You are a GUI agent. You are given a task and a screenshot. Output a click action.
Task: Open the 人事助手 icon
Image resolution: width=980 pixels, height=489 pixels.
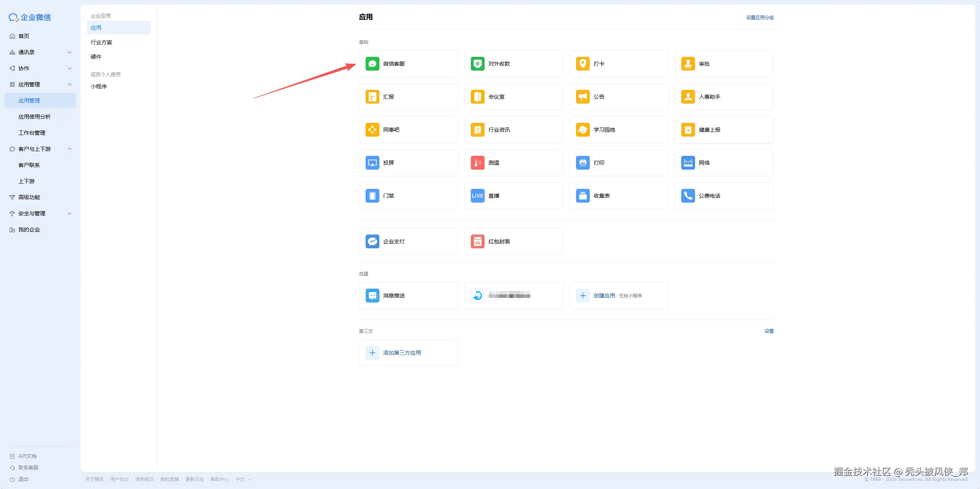point(688,97)
